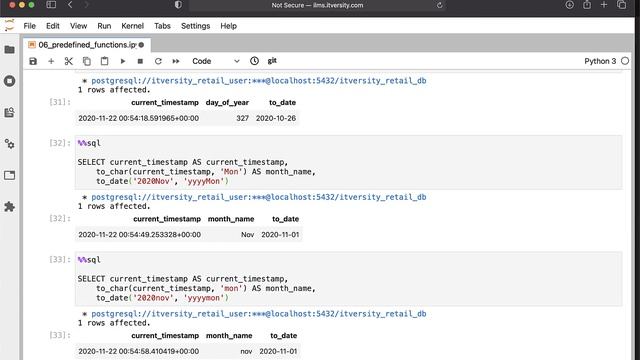Restart kernel and run all cells

click(x=176, y=61)
